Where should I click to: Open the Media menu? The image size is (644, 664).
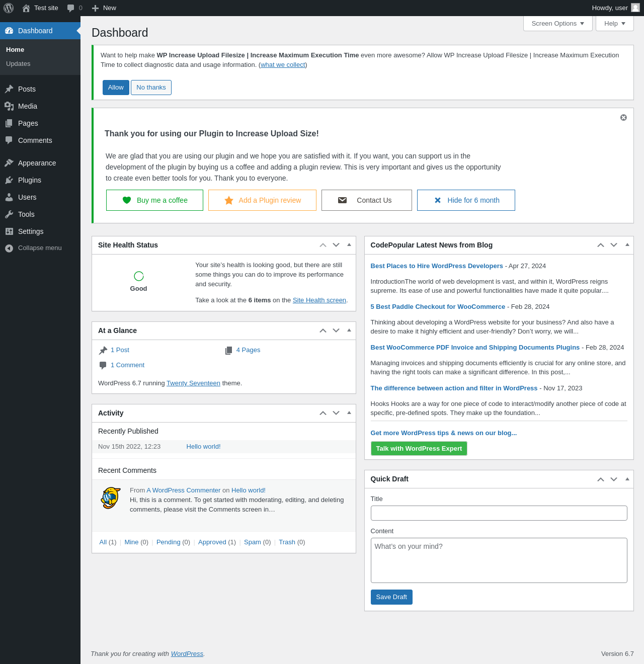[40, 106]
